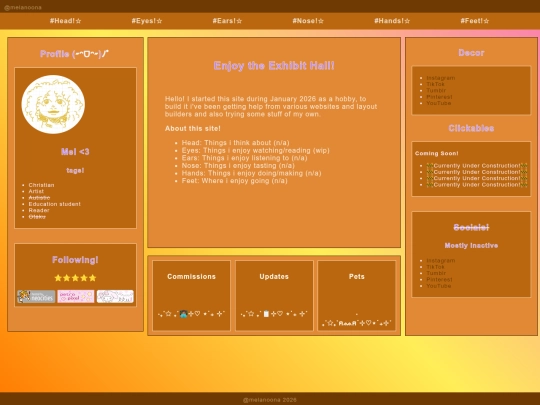Go to the #Eyes!☆ page
The width and height of the screenshot is (540, 405).
(147, 21)
